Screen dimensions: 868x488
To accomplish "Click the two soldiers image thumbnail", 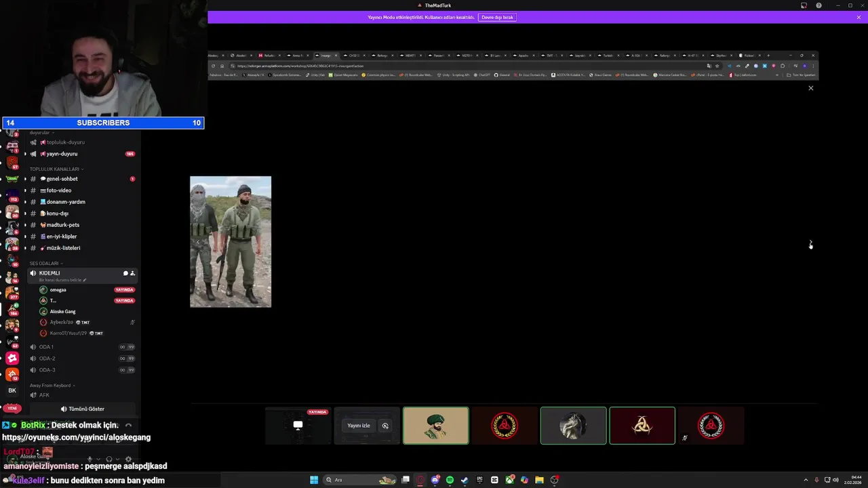I will point(231,241).
